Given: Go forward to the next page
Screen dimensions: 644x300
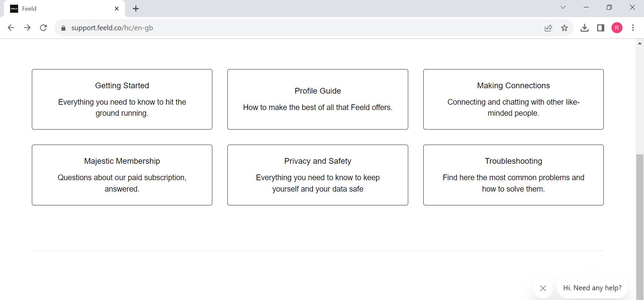Looking at the screenshot, I should (27, 28).
